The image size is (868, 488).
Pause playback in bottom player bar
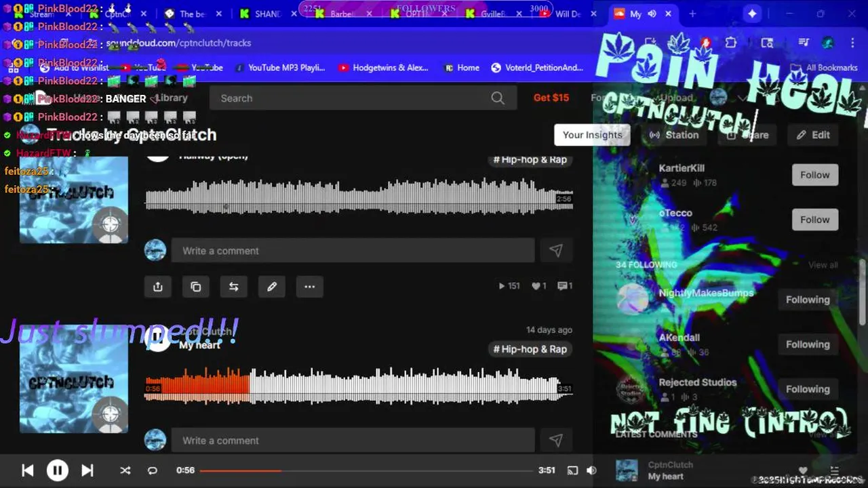58,470
